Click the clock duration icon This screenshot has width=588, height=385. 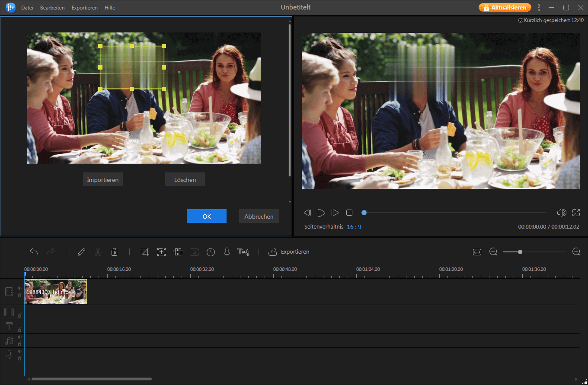(x=211, y=252)
